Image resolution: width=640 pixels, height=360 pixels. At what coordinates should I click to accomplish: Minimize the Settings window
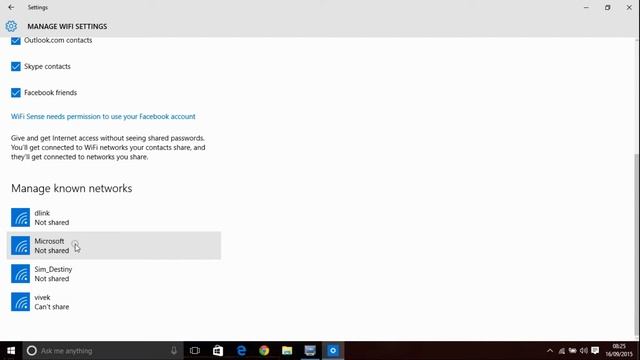tap(586, 7)
